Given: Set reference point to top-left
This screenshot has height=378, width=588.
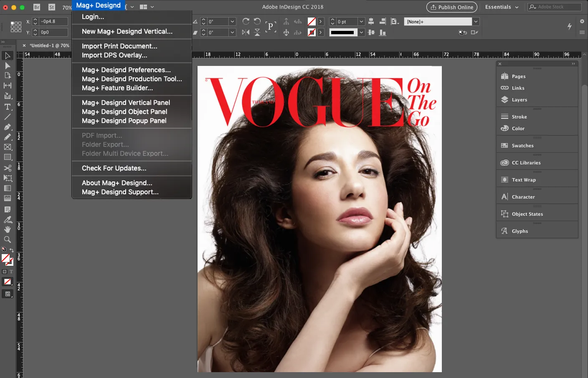Looking at the screenshot, I should click(x=13, y=23).
